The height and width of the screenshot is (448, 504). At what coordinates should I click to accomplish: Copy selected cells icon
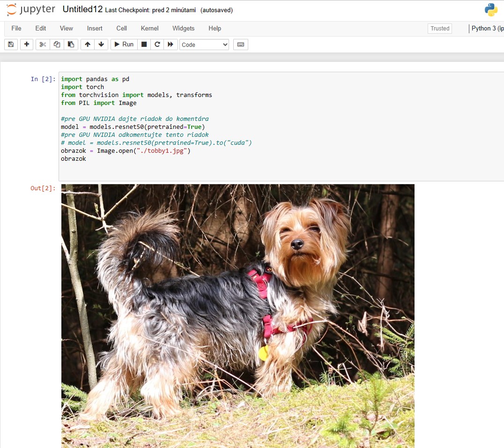click(x=57, y=45)
